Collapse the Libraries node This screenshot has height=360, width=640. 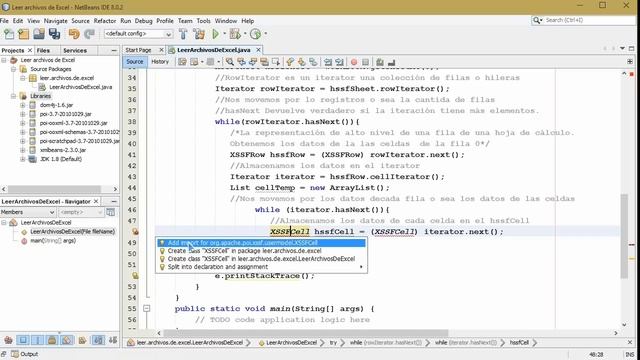(x=13, y=96)
